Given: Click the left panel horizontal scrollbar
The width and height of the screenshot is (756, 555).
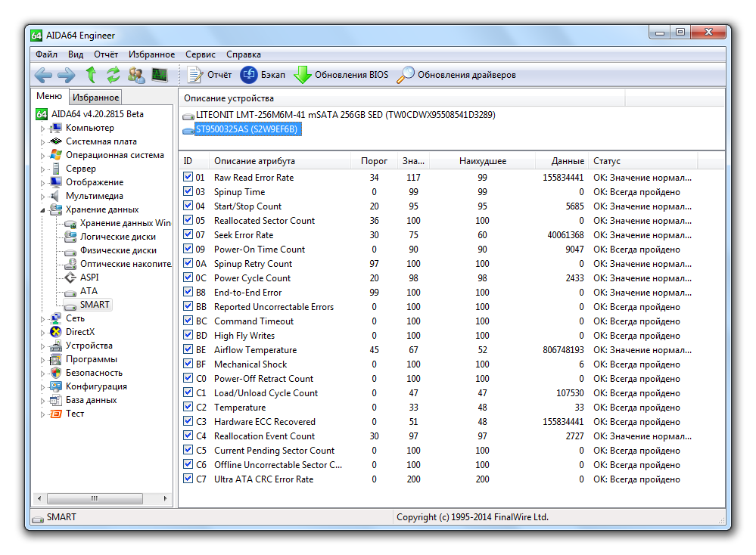Looking at the screenshot, I should pyautogui.click(x=102, y=498).
